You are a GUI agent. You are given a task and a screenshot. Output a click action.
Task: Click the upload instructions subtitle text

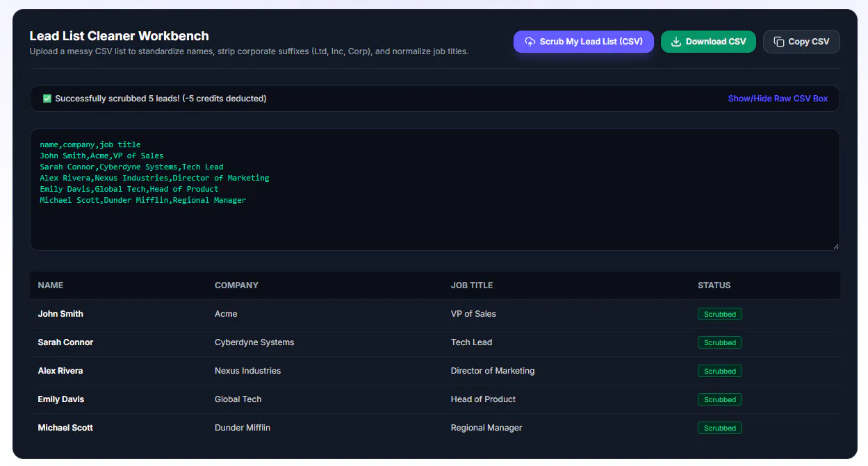click(x=249, y=51)
